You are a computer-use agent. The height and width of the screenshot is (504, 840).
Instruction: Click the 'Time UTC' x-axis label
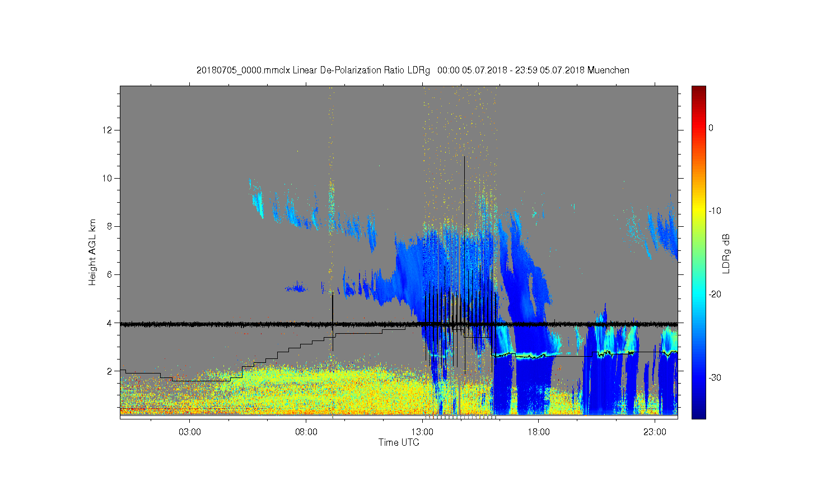click(x=399, y=442)
